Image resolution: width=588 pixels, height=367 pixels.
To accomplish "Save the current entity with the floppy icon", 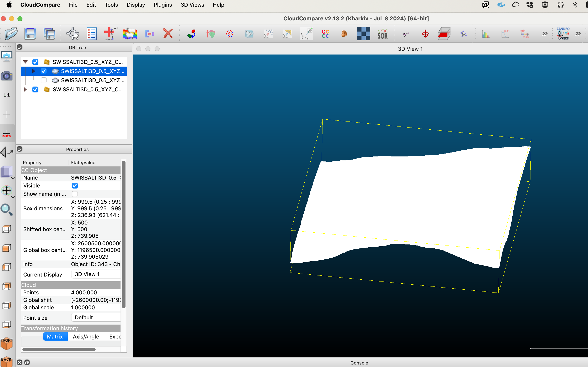I will click(30, 34).
